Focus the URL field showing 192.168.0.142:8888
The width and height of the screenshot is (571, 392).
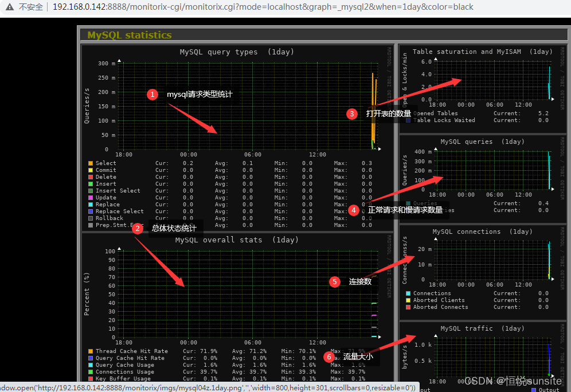pos(263,7)
